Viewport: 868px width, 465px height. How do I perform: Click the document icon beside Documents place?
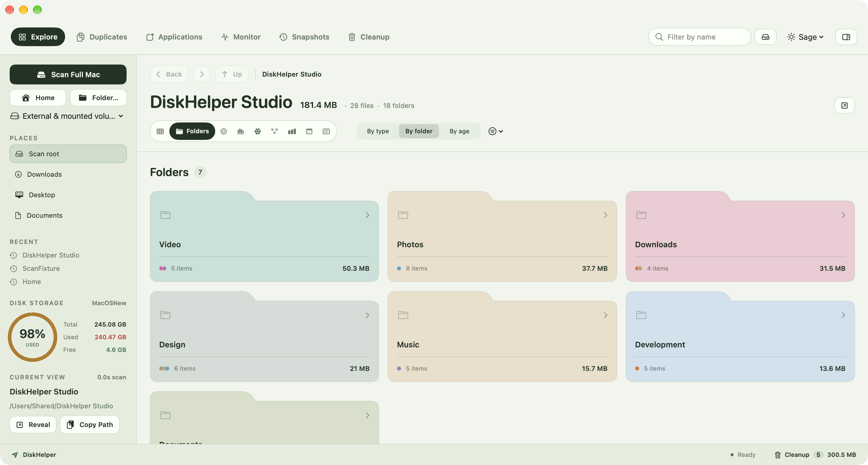18,215
